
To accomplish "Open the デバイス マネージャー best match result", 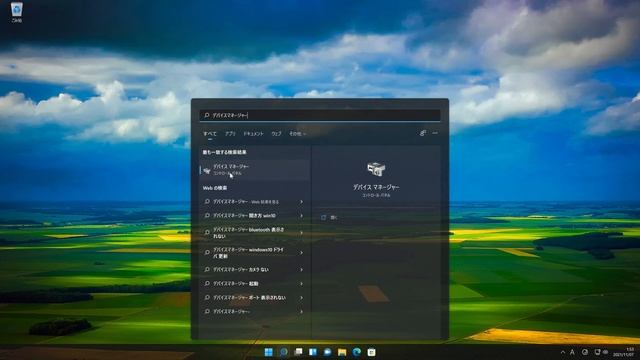I will (x=255, y=169).
